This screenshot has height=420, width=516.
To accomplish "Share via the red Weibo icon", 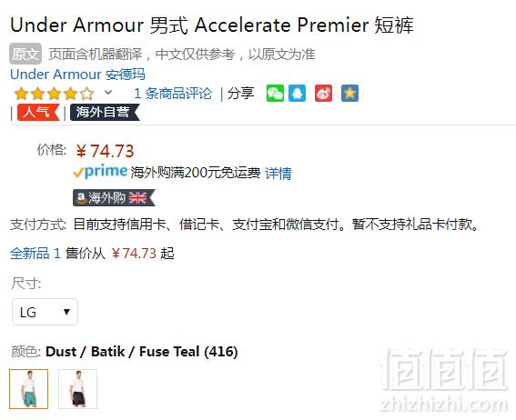I will tap(323, 94).
